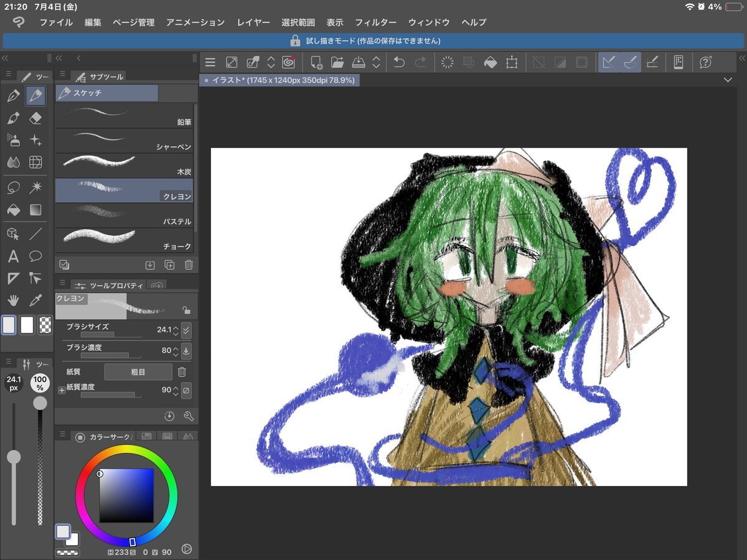Screen dimensions: 747x560
Task: Select the パステル sub tool
Action: point(124,215)
